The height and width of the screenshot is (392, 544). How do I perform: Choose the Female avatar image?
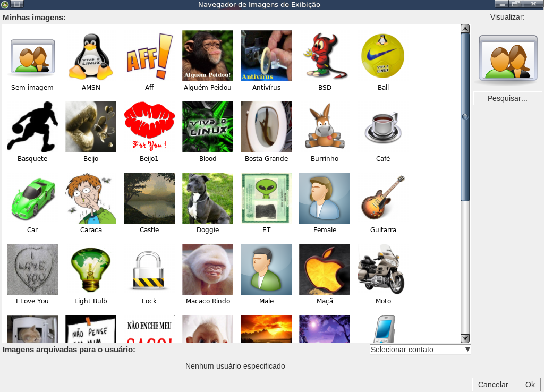[325, 198]
